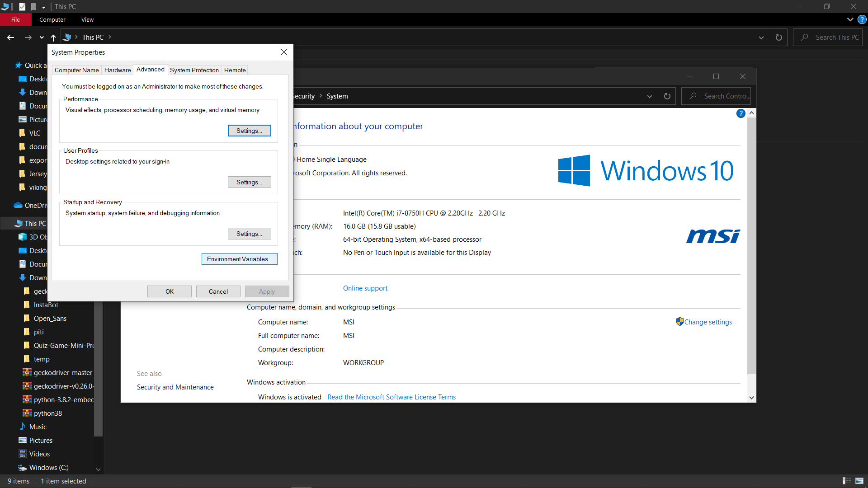The height and width of the screenshot is (488, 868).
Task: Open the System Protection tab
Action: (194, 70)
